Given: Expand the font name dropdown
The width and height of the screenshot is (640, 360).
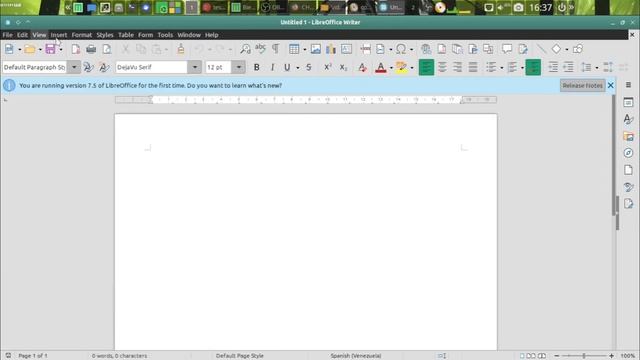Looking at the screenshot, I should pyautogui.click(x=195, y=67).
